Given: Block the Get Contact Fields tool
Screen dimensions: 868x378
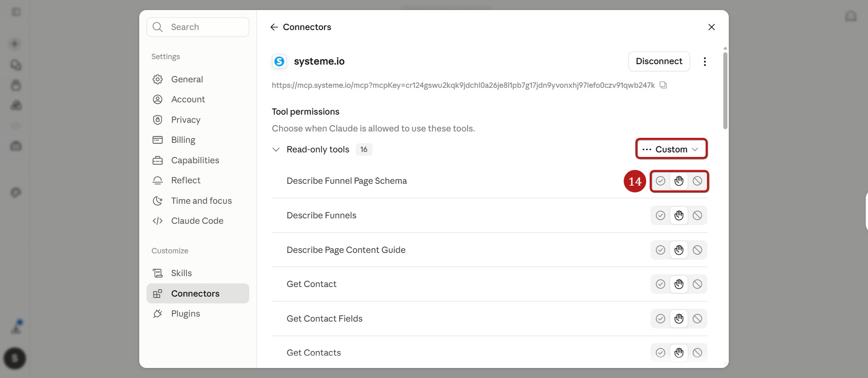Looking at the screenshot, I should (697, 319).
